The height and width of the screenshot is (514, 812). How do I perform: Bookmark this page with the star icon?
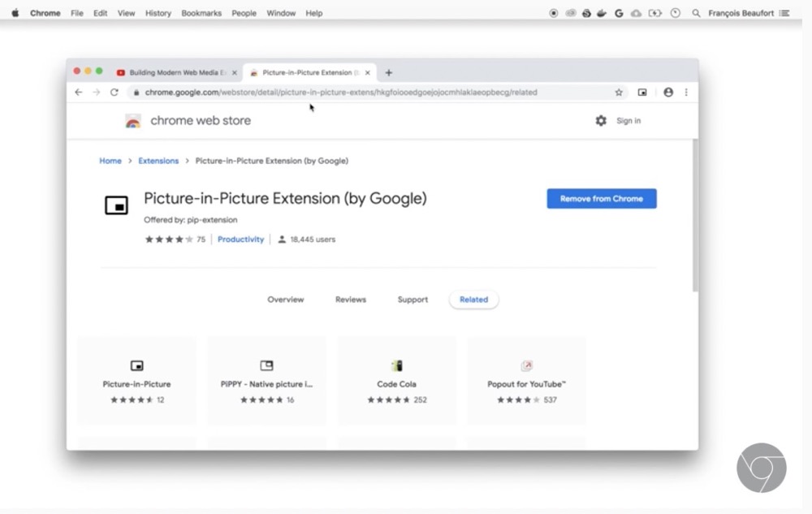click(x=619, y=93)
